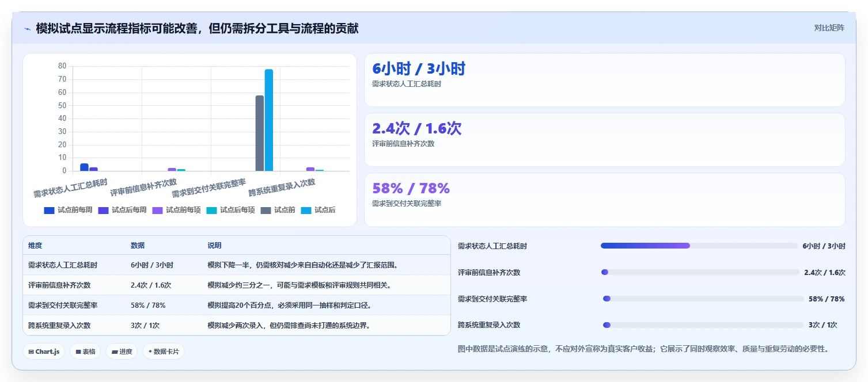
Task: Click table data cell 2.4次 / 1.6次
Action: [151, 285]
